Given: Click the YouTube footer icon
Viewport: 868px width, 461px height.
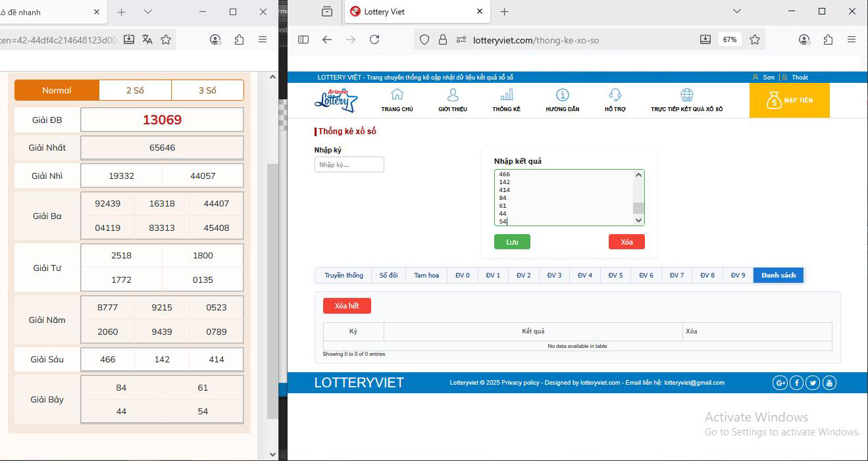Looking at the screenshot, I should pyautogui.click(x=829, y=383).
